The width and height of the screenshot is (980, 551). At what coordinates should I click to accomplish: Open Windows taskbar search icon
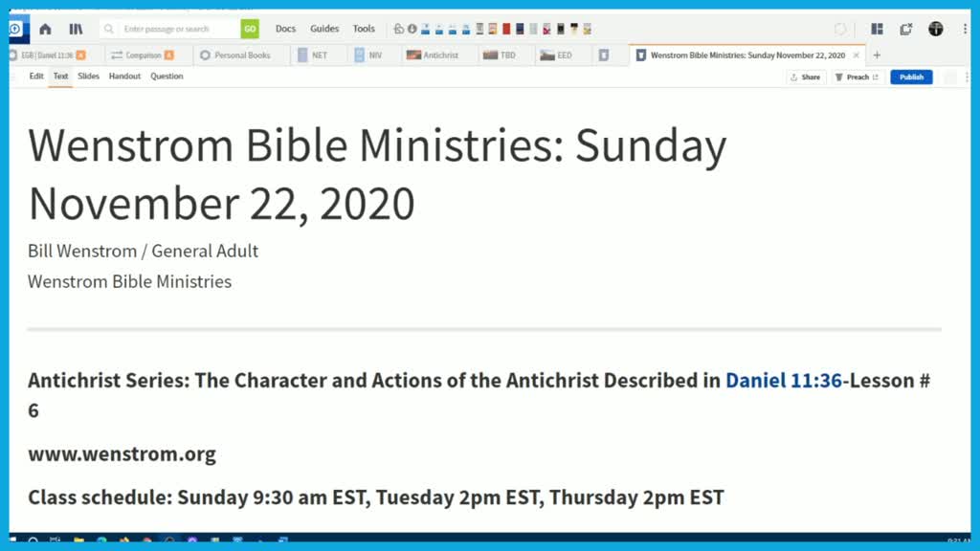(33, 540)
